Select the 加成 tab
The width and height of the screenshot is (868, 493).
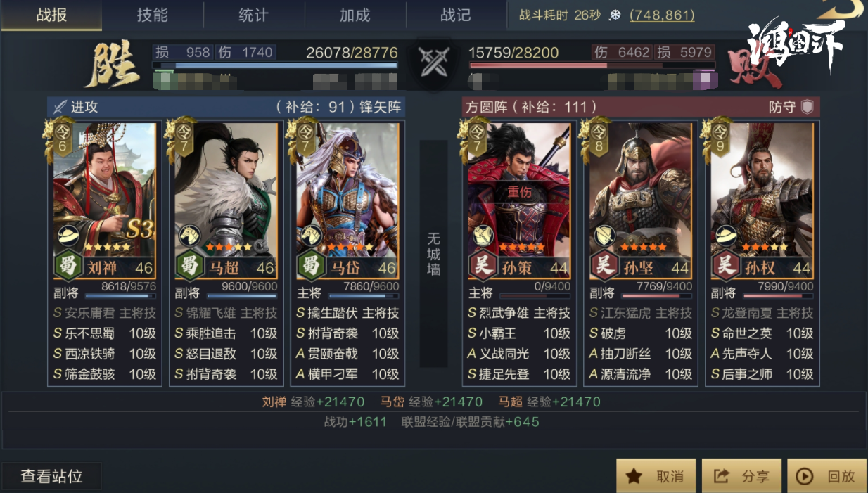[x=355, y=15]
